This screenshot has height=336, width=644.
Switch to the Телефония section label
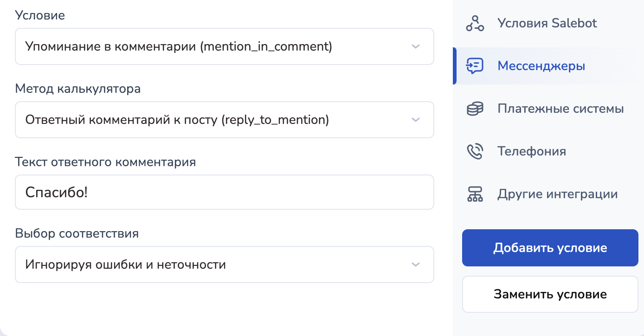pyautogui.click(x=531, y=151)
